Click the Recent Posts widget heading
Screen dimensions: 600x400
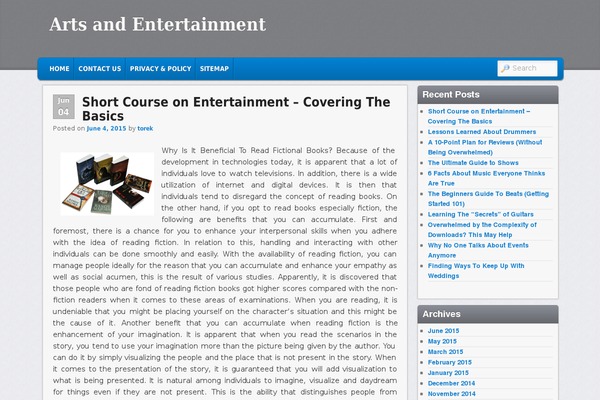[x=451, y=95]
